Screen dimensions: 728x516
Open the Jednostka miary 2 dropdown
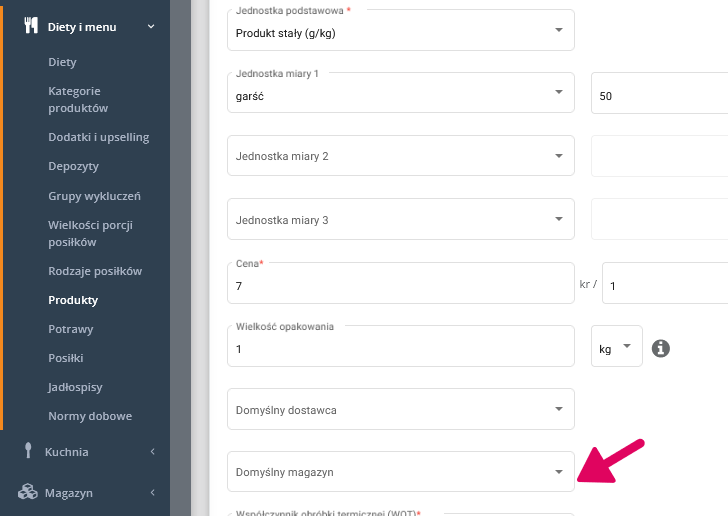tap(400, 156)
